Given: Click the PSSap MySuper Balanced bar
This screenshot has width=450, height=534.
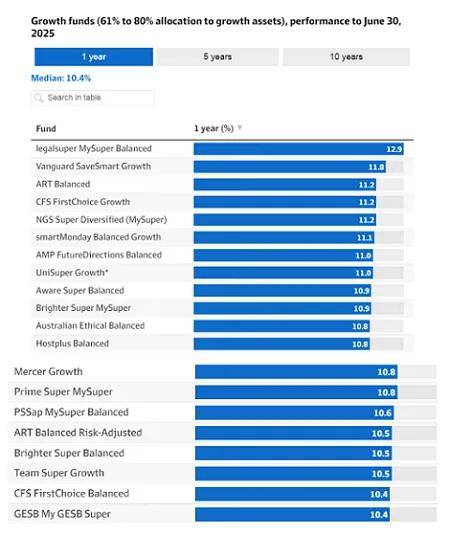Looking at the screenshot, I should point(294,413).
